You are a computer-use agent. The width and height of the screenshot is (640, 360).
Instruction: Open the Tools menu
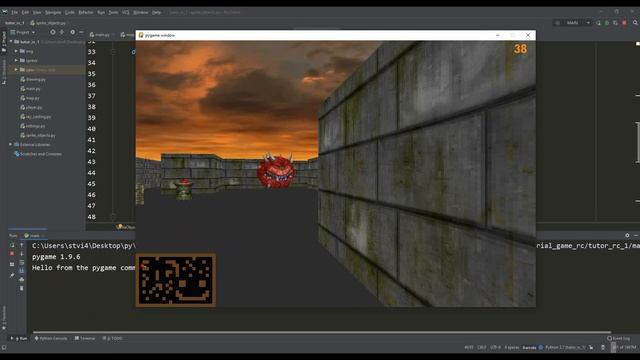pyautogui.click(x=113, y=13)
